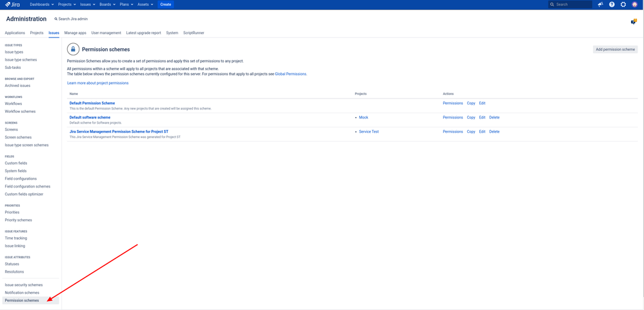This screenshot has height=310, width=644.
Task: Open Field configurations in the sidebar
Action: coord(21,179)
